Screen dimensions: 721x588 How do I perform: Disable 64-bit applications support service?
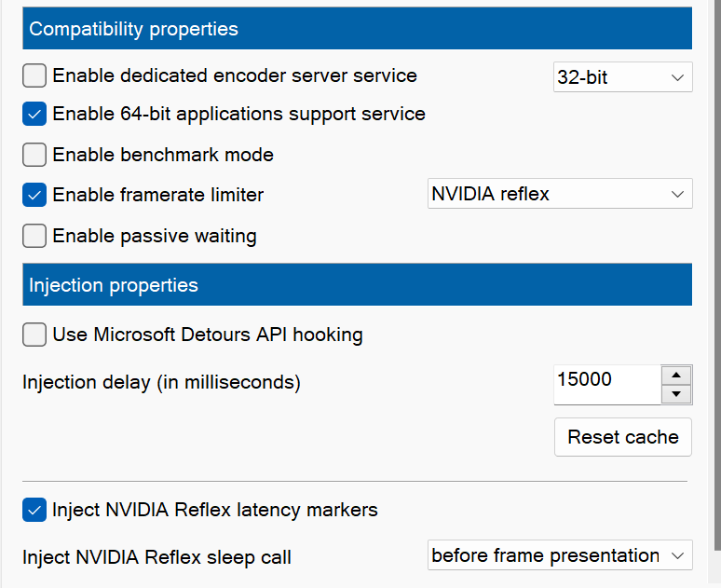(34, 114)
